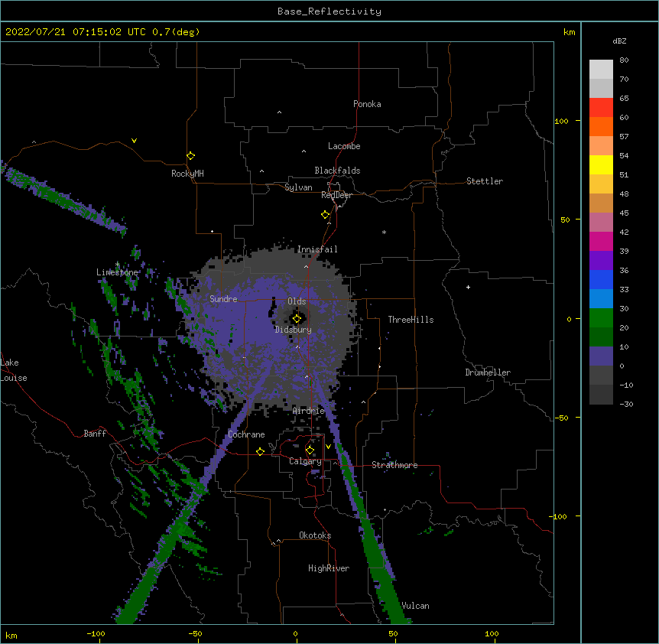Viewport: 659px width, 644px height.
Task: Click the Stettler city label
Action: [485, 181]
